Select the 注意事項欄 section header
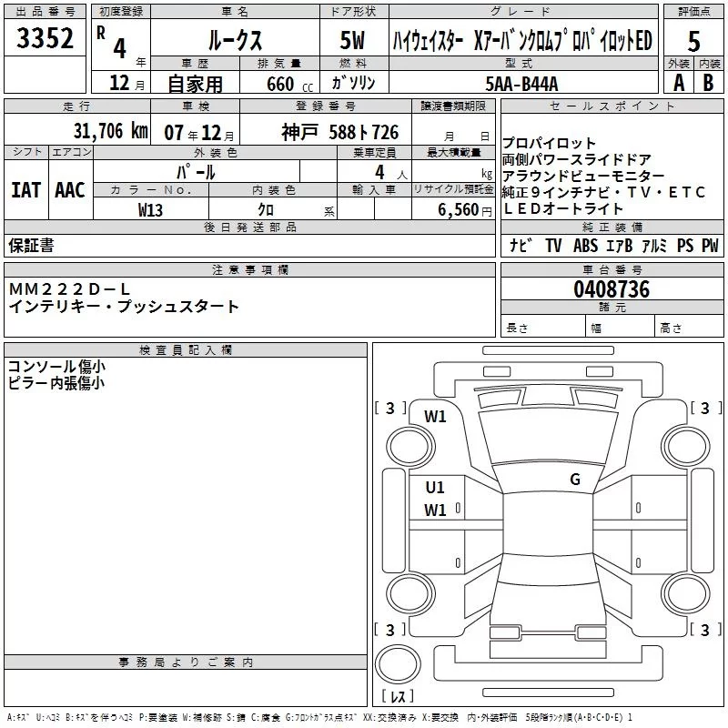Viewport: 728px width, 728px height. coord(249,269)
